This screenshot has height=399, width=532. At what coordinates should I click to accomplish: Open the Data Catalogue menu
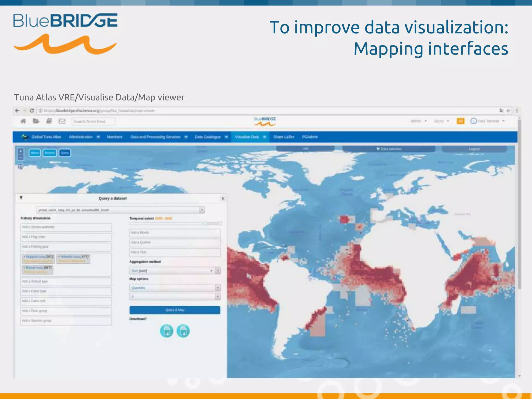208,137
